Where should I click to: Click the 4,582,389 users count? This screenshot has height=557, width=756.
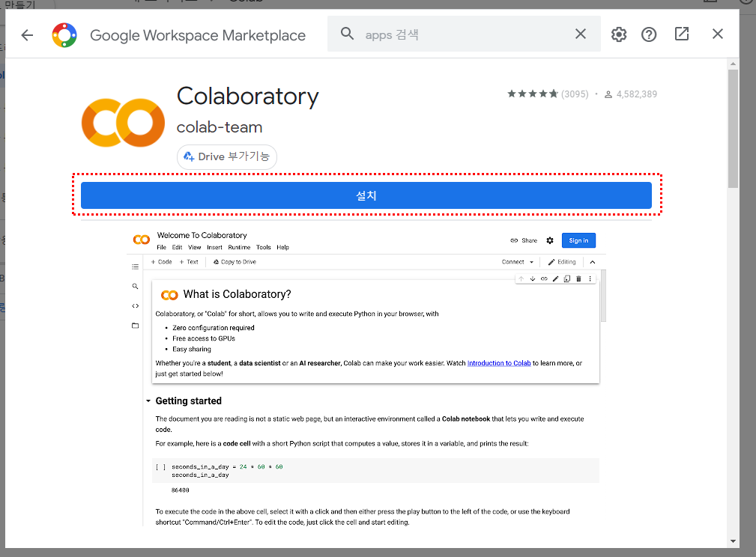pos(636,94)
